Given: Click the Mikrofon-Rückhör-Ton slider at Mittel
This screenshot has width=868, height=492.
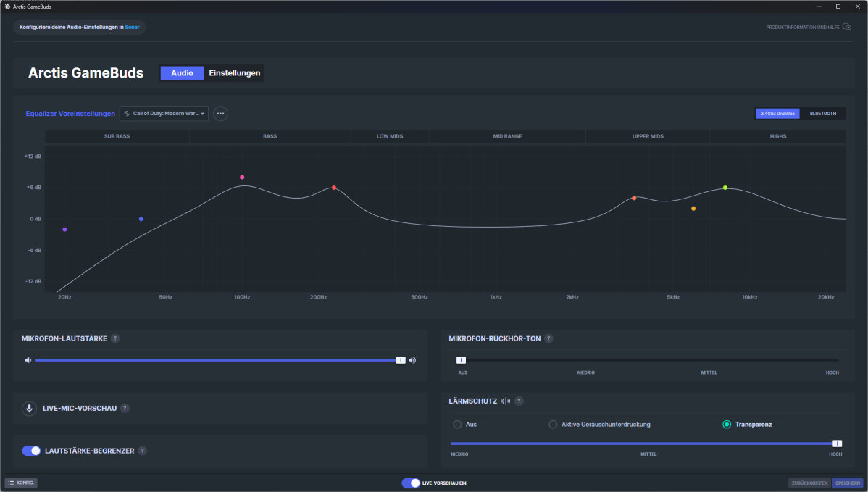Looking at the screenshot, I should (709, 360).
